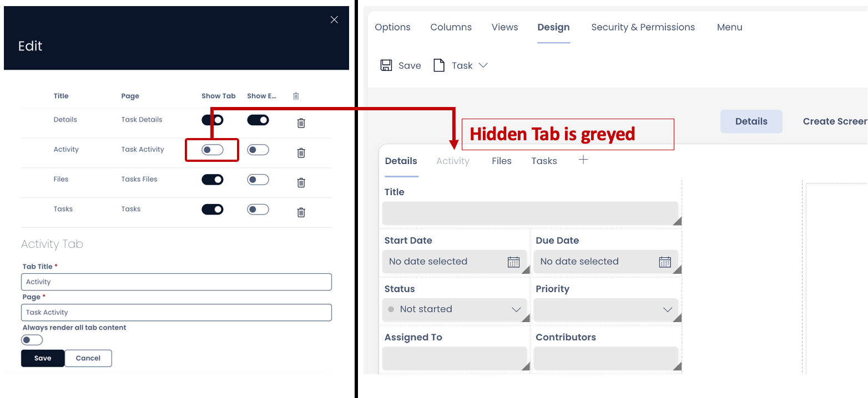The height and width of the screenshot is (398, 868).
Task: Open the Tasks form tab
Action: pyautogui.click(x=544, y=161)
